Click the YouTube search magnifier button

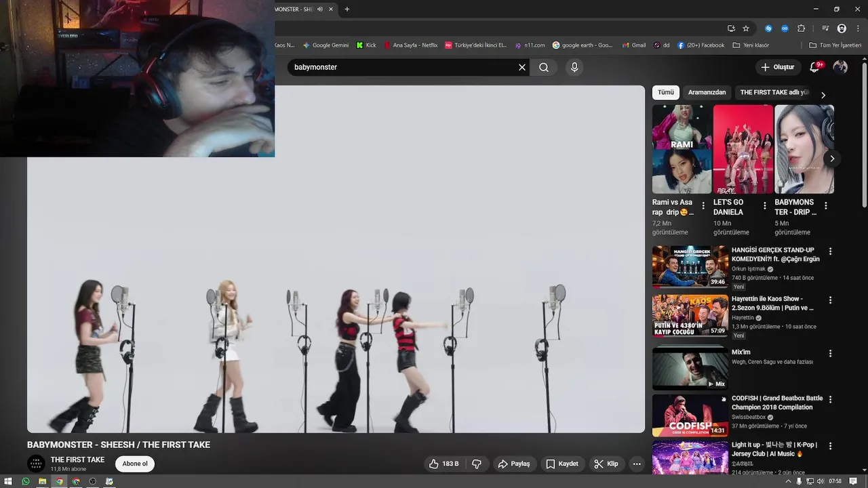[544, 67]
